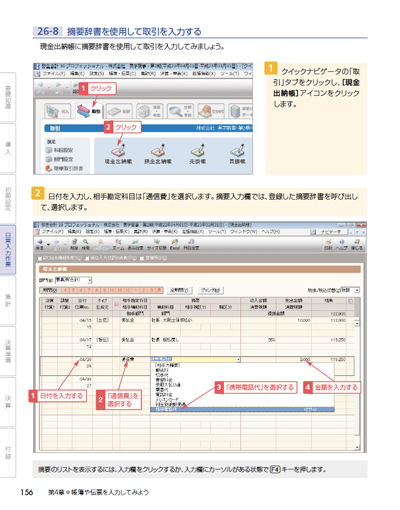The width and height of the screenshot is (400, 510).
Task: Click the 現金出納帳 cash book icon
Action: [x=118, y=154]
